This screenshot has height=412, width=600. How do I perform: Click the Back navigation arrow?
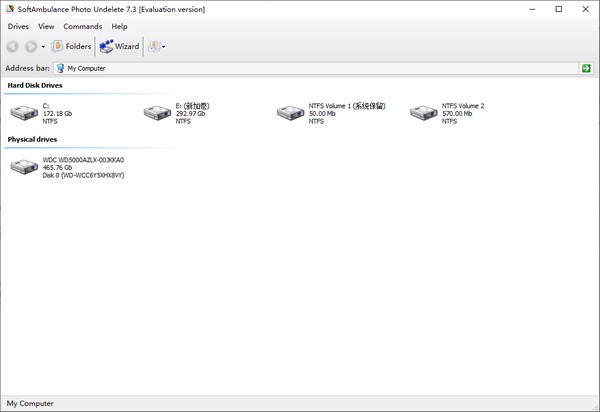click(12, 47)
